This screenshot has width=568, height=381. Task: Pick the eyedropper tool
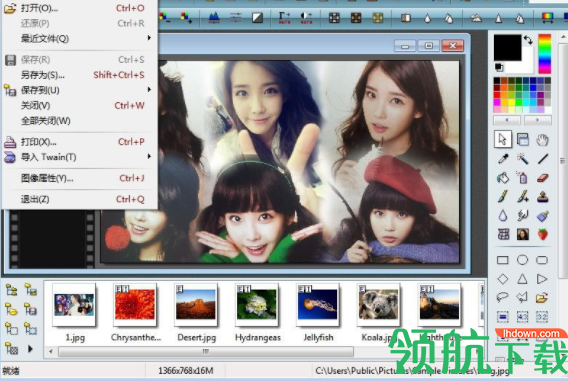[x=503, y=159]
